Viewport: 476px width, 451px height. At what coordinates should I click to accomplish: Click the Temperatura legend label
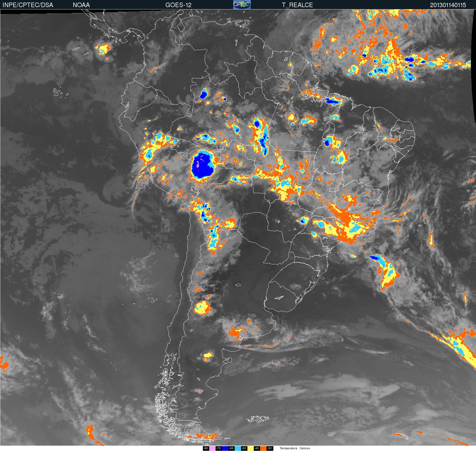pyautogui.click(x=288, y=448)
